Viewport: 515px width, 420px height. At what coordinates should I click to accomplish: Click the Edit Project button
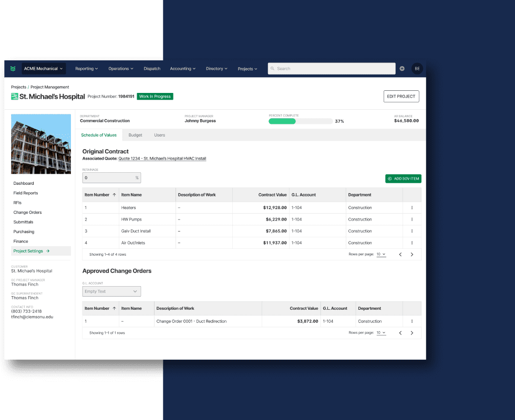coord(401,96)
